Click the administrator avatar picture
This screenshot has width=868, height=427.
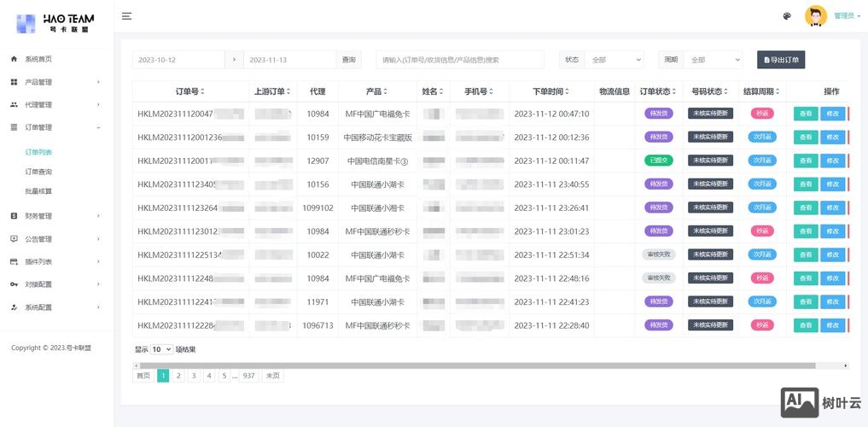tap(815, 16)
